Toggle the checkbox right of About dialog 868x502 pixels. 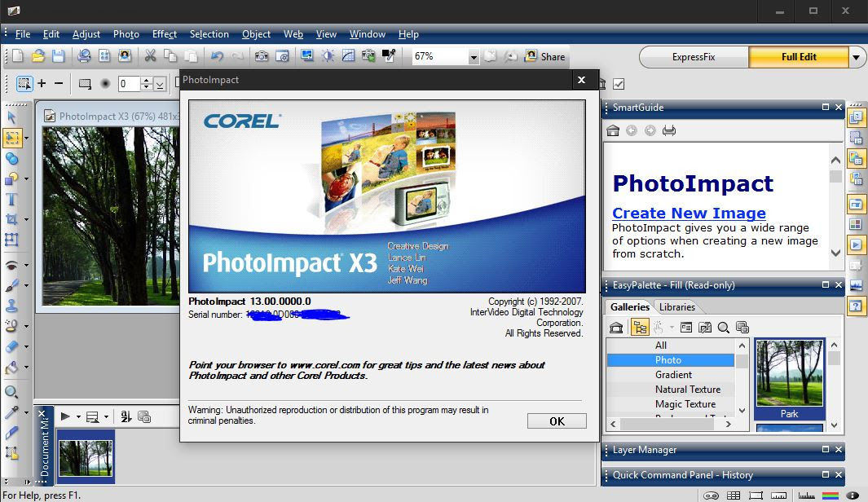pos(619,84)
